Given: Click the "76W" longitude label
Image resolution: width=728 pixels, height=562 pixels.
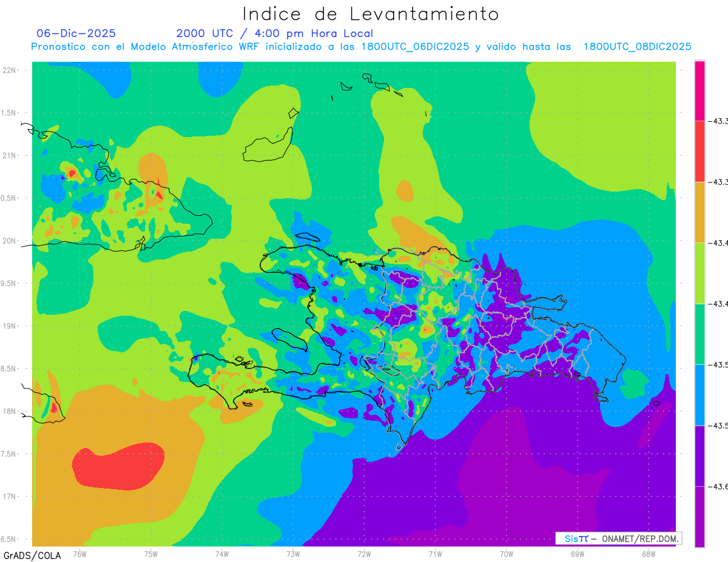Looking at the screenshot, I should [79, 554].
